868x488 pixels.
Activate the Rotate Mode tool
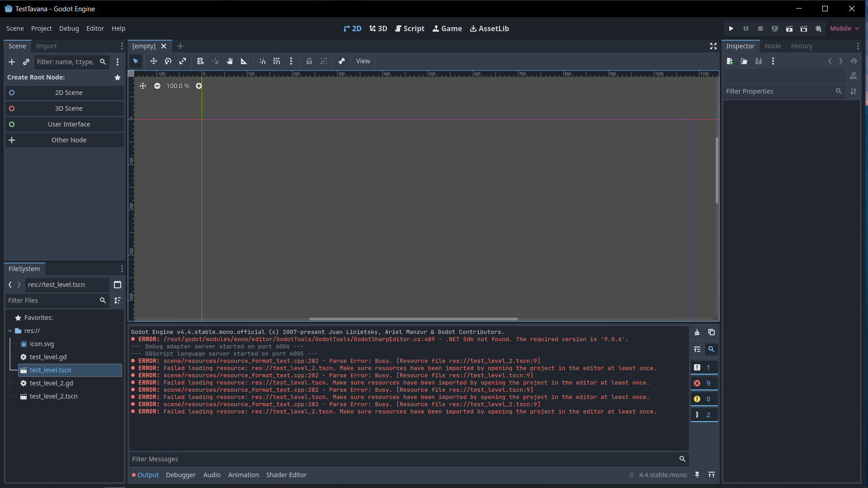[x=168, y=61]
